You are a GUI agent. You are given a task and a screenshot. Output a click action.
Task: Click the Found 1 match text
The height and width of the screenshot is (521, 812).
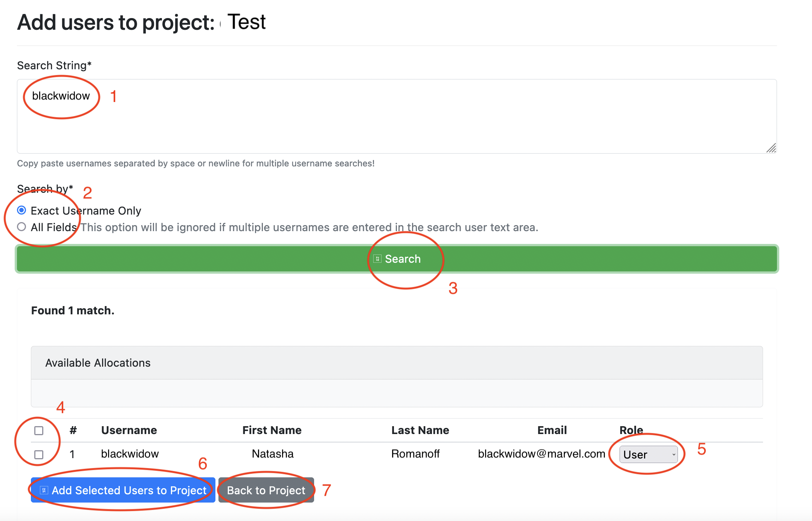point(73,311)
